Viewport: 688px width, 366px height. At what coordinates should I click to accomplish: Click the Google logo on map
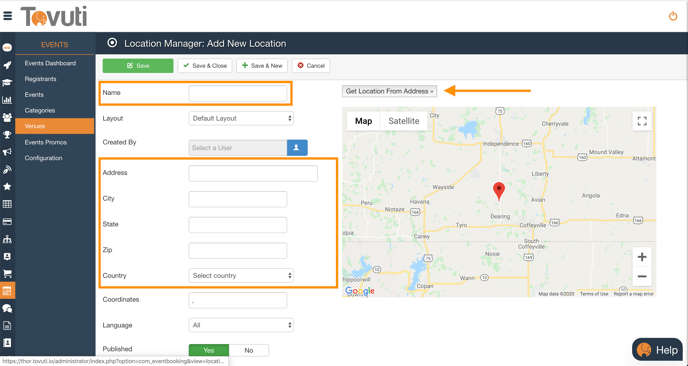pyautogui.click(x=360, y=291)
